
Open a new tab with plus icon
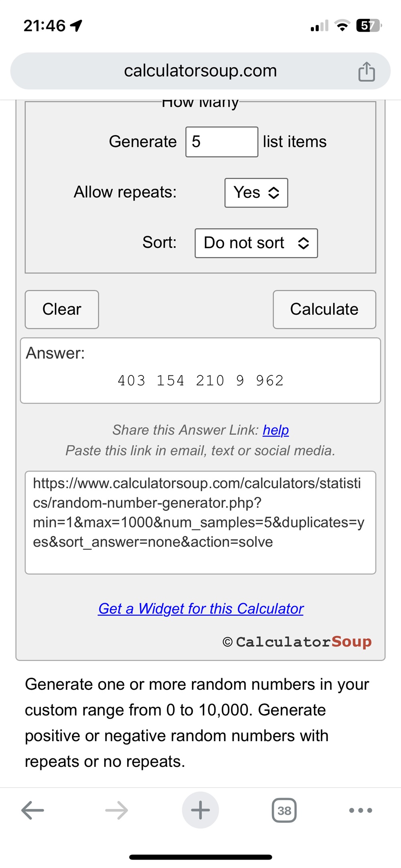click(200, 810)
